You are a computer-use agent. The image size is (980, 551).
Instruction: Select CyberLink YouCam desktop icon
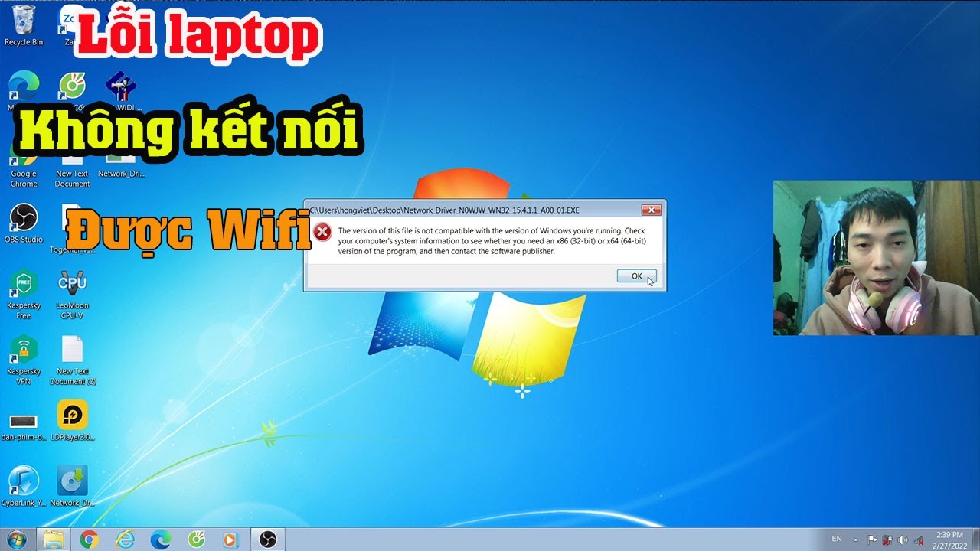[x=23, y=484]
